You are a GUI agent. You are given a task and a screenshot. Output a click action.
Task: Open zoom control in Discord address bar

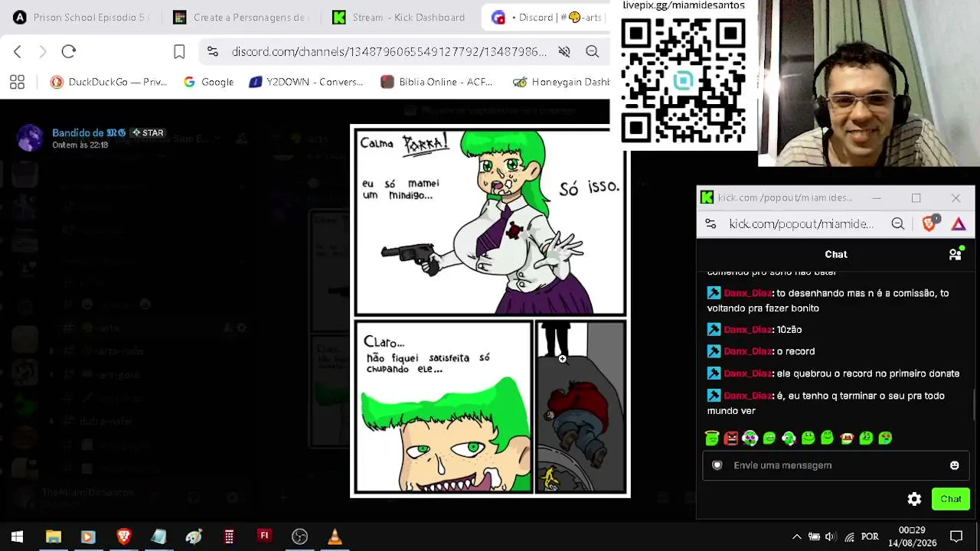click(x=593, y=51)
